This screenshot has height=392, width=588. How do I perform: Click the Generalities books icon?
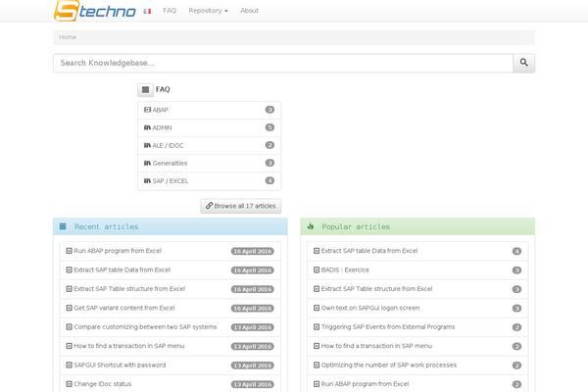147,163
